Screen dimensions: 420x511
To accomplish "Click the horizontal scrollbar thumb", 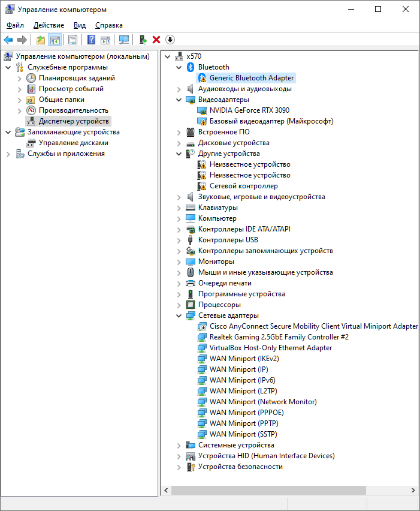I will pos(268,490).
